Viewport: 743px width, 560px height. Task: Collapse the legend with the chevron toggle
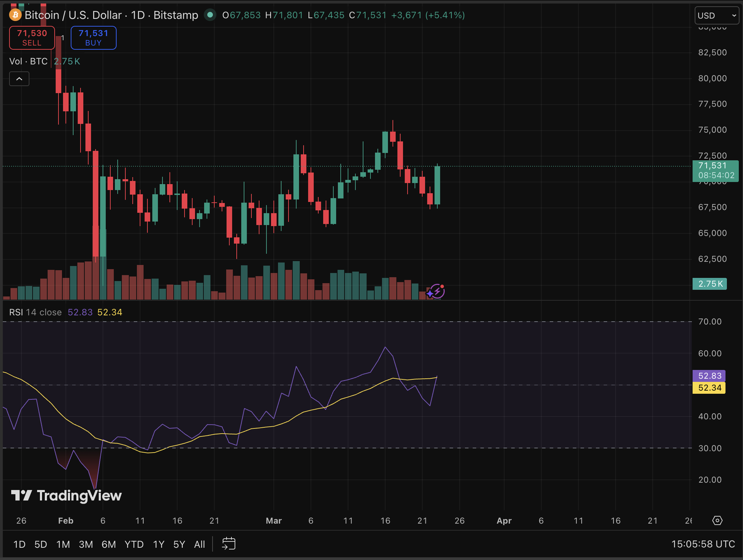point(19,79)
